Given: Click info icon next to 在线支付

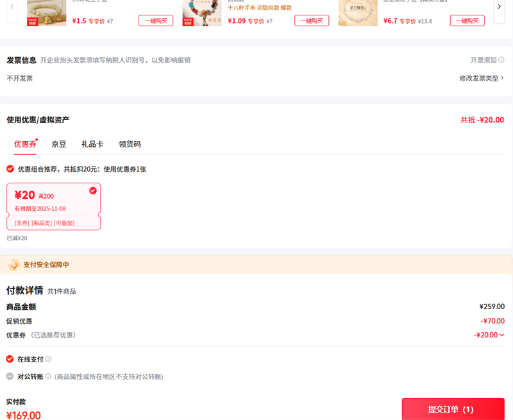Looking at the screenshot, I should coord(48,360).
